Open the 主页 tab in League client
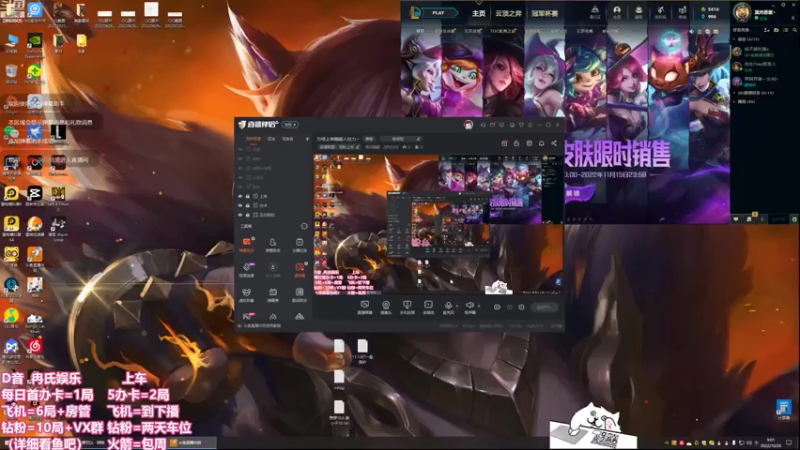800x450 pixels. [479, 13]
